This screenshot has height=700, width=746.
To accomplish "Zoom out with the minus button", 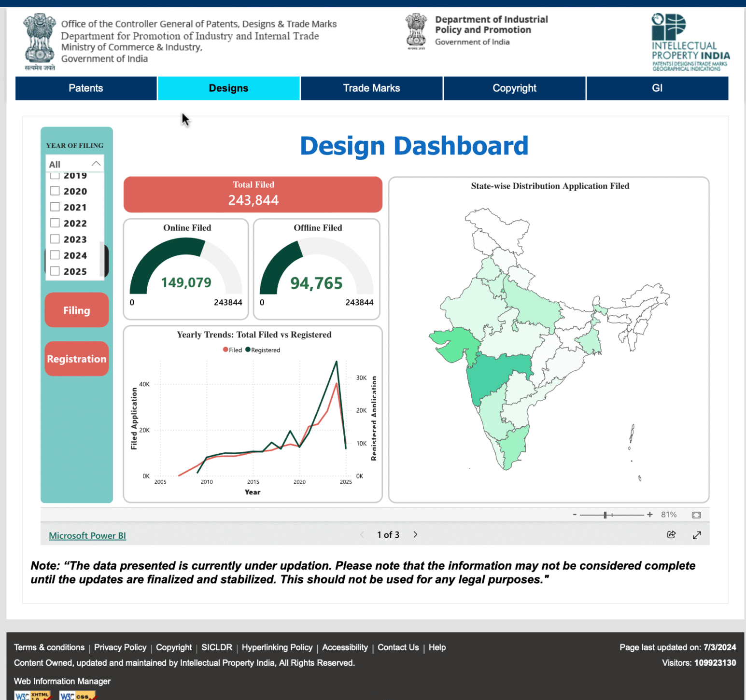I will (x=575, y=515).
